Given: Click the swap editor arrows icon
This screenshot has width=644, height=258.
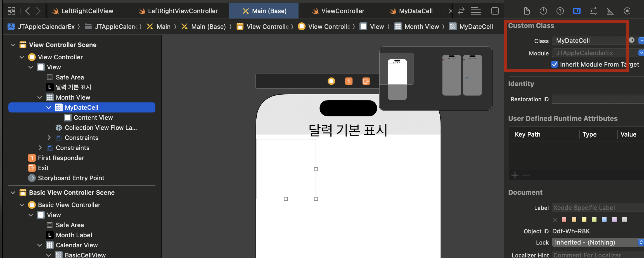Looking at the screenshot, I should [x=461, y=11].
